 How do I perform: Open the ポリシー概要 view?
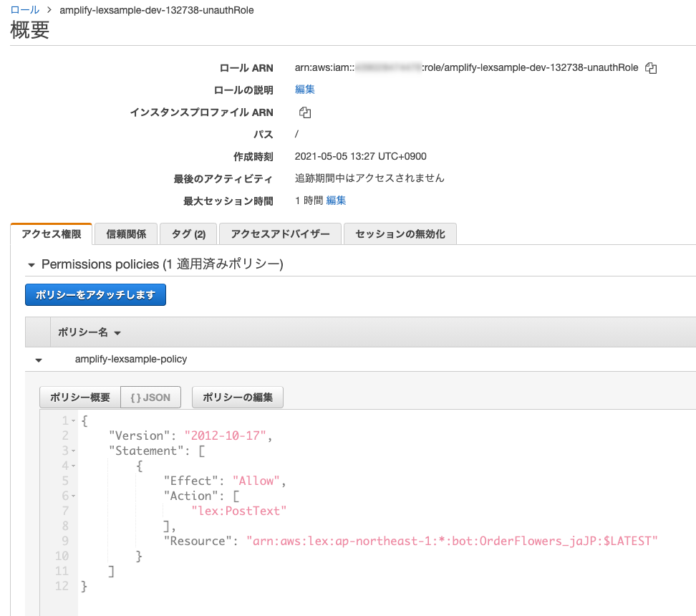coord(79,397)
